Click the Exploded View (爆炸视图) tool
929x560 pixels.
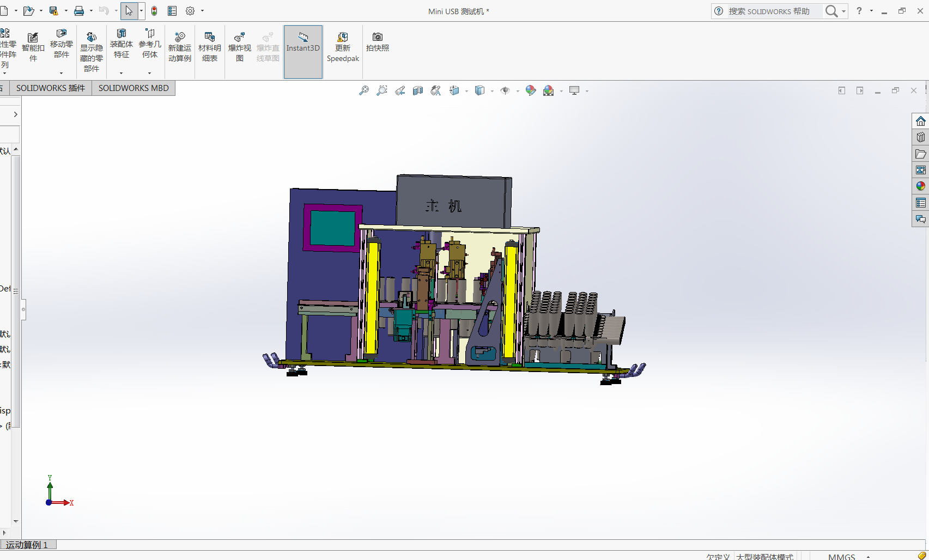point(239,47)
